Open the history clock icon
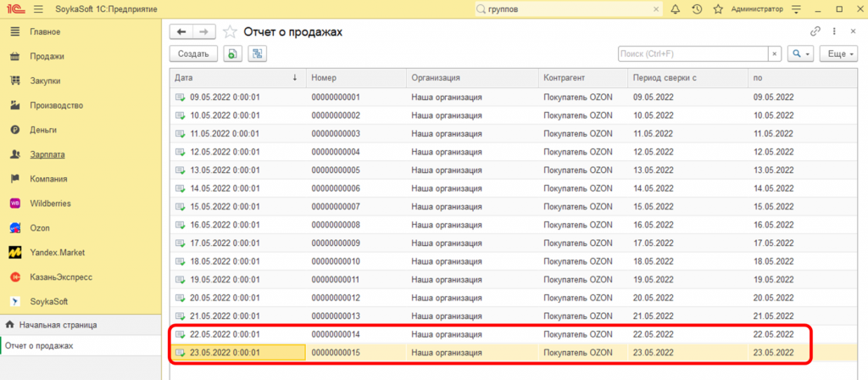The width and height of the screenshot is (868, 380). point(697,9)
